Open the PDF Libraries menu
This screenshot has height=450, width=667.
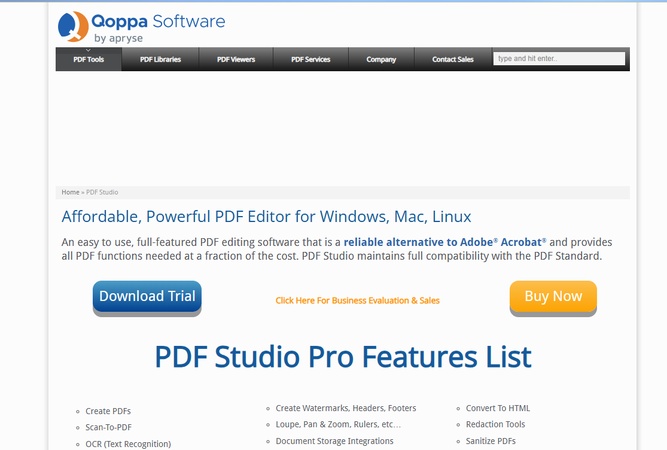tap(160, 59)
